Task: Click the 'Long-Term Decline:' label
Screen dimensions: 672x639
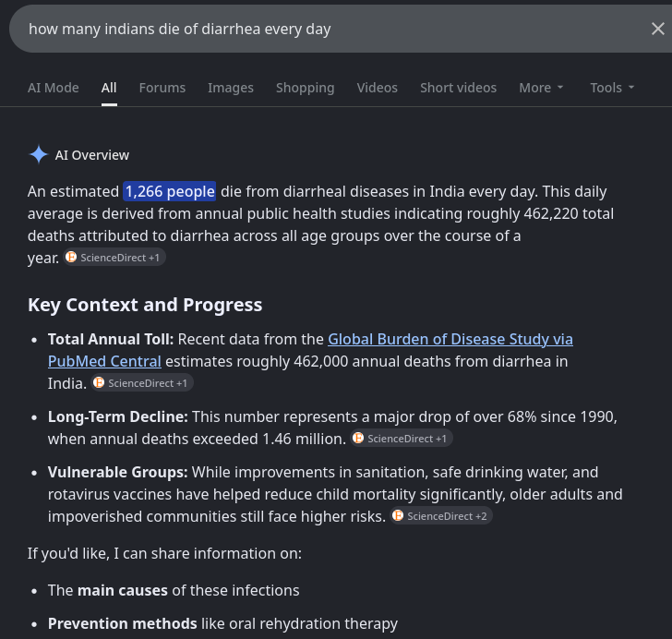Action: [x=118, y=416]
